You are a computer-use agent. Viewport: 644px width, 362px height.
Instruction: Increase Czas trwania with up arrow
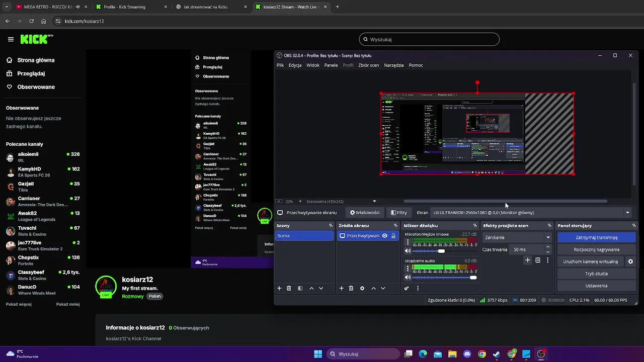(548, 247)
